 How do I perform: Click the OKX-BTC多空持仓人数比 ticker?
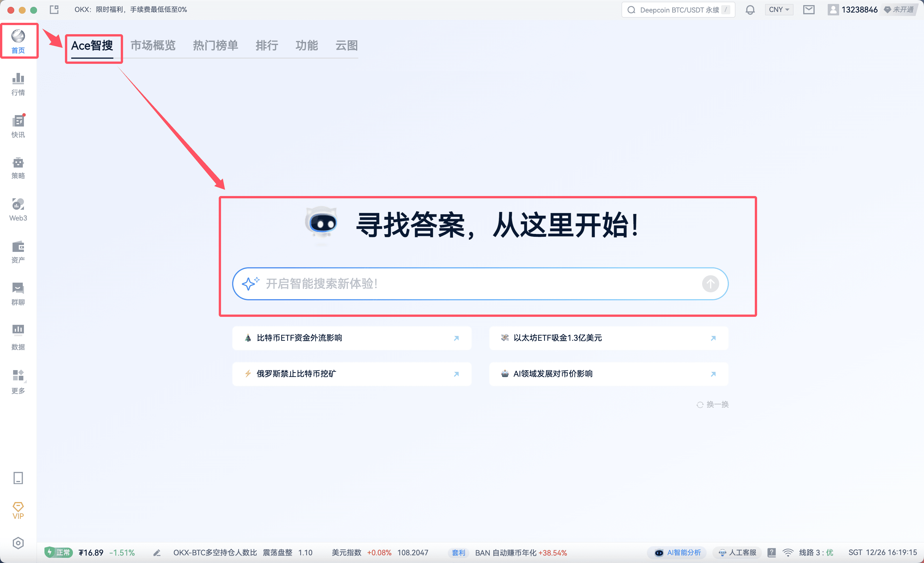[x=243, y=552]
